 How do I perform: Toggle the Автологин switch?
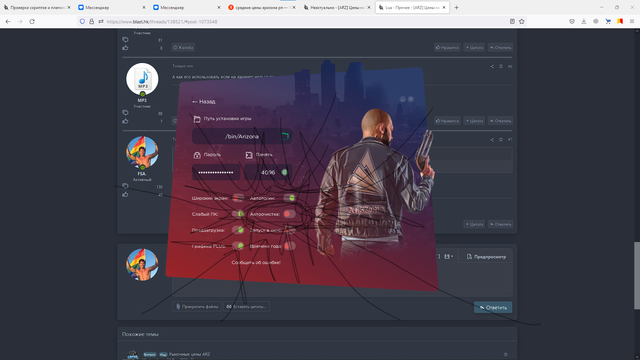tap(289, 198)
